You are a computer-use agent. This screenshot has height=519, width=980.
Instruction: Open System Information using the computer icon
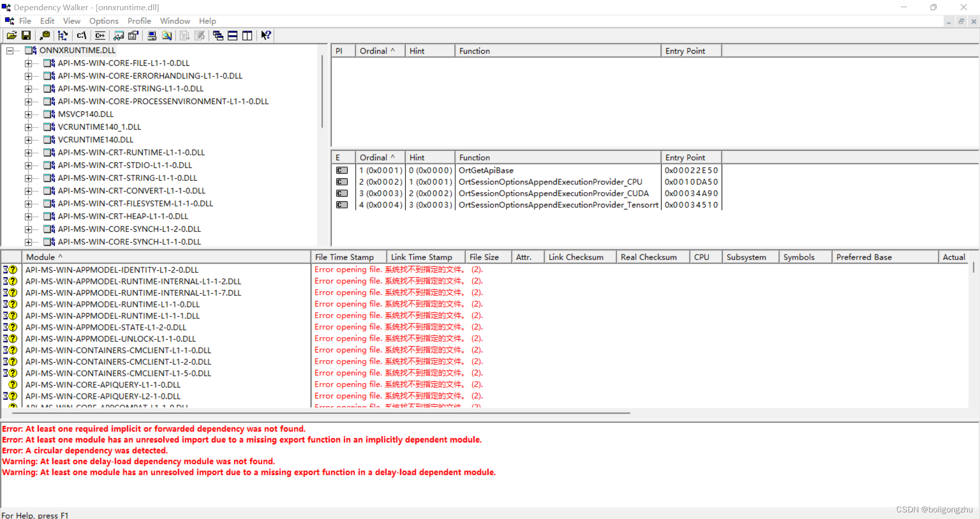point(152,35)
